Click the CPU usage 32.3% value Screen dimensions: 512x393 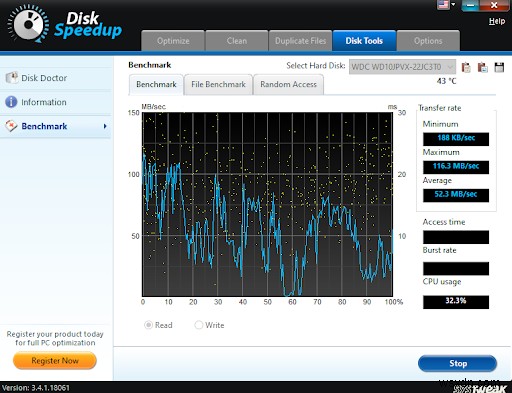point(456,302)
